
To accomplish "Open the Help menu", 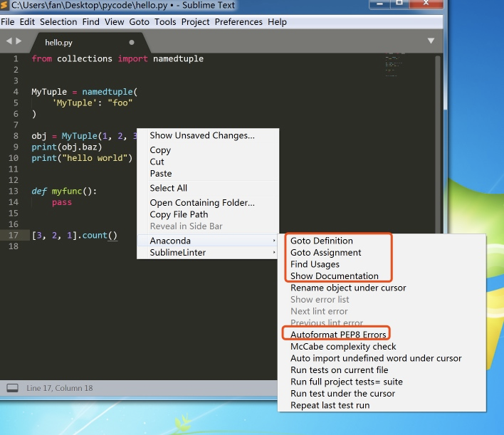I will [277, 22].
